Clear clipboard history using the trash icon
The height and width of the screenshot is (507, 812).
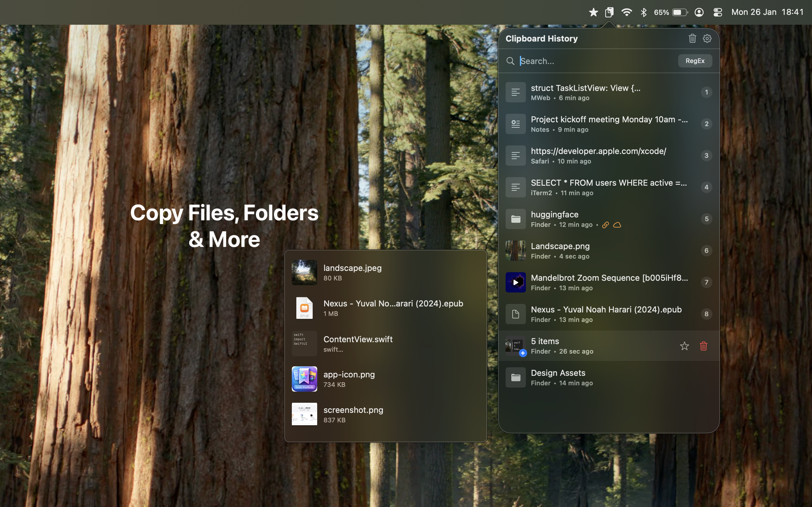click(x=692, y=38)
